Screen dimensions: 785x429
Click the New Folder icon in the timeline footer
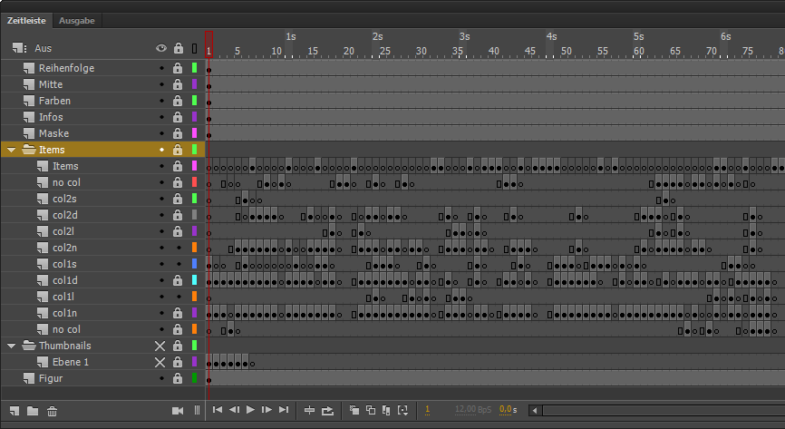point(33,410)
